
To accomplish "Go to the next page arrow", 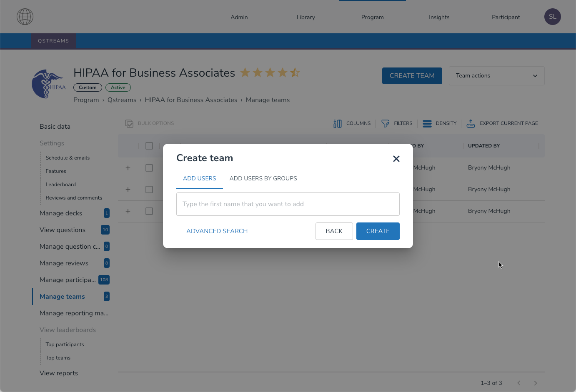I will point(536,383).
